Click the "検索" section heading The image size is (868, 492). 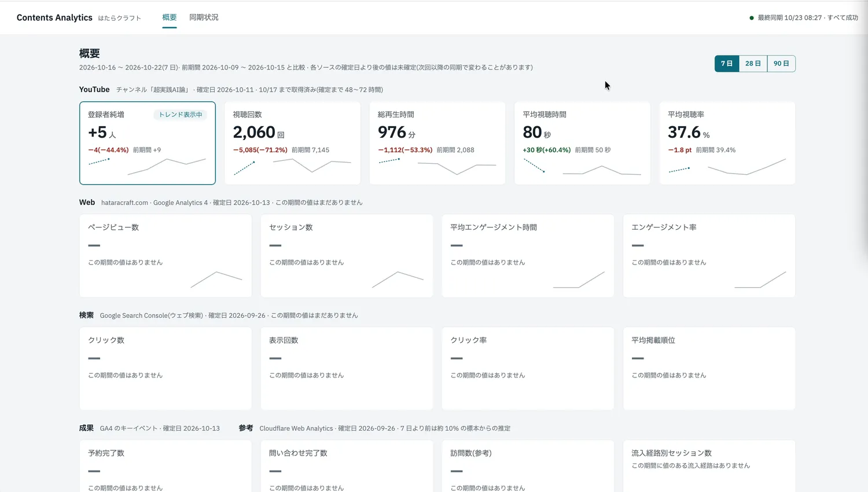[86, 315]
